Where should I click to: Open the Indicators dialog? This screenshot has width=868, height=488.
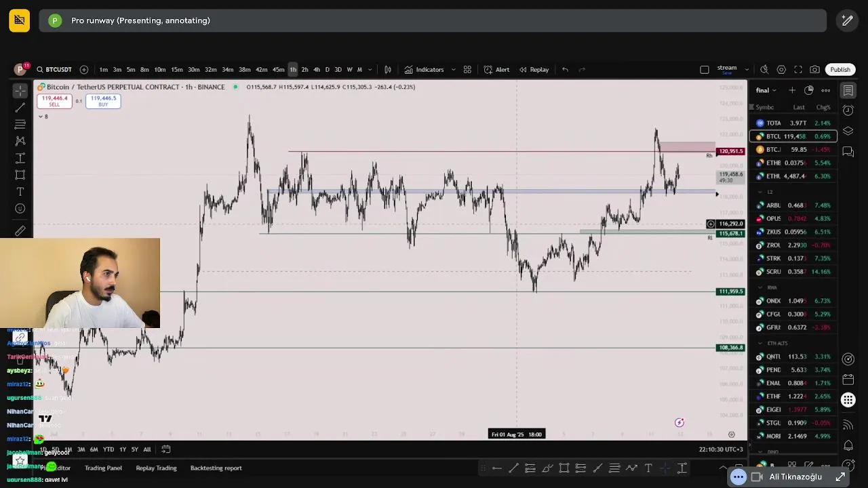point(425,69)
